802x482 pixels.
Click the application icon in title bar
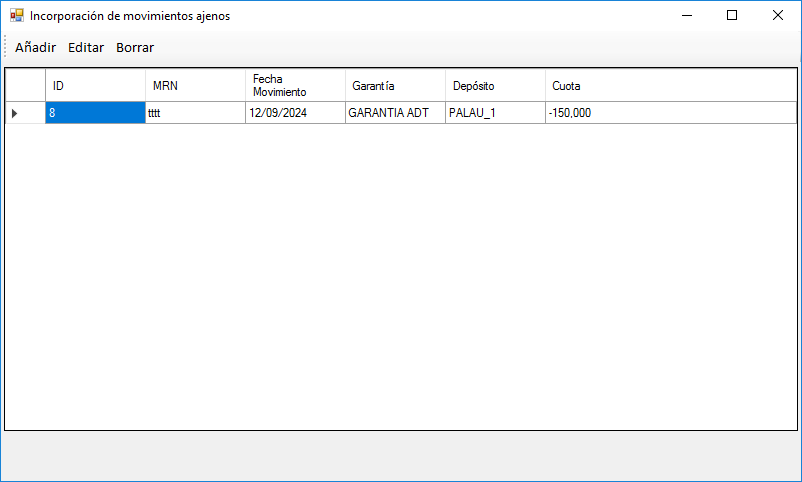pos(16,16)
